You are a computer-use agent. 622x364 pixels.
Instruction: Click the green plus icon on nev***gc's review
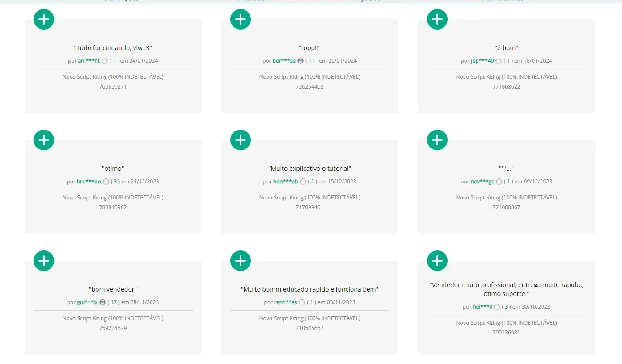point(437,140)
